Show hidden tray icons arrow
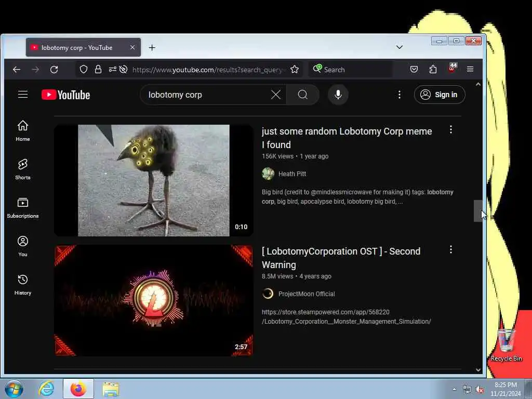Image resolution: width=532 pixels, height=399 pixels. [454, 390]
